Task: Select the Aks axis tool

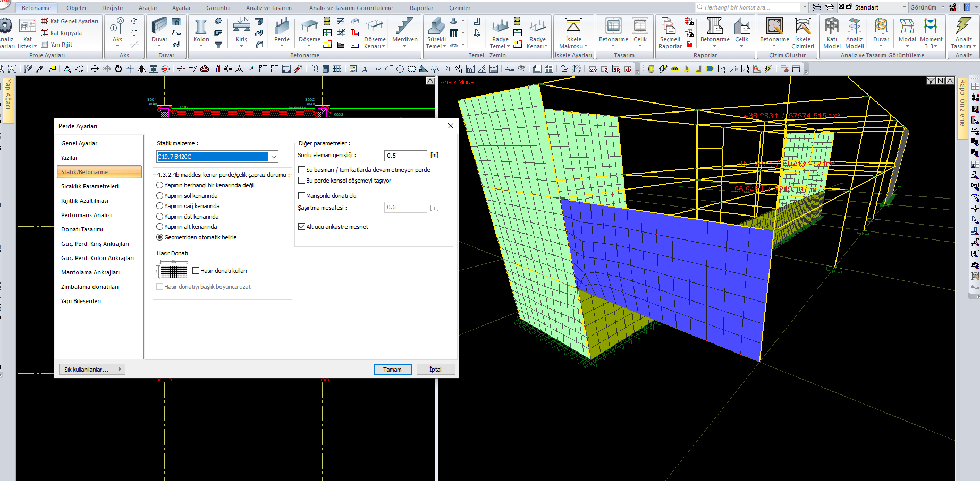Action: [x=117, y=31]
